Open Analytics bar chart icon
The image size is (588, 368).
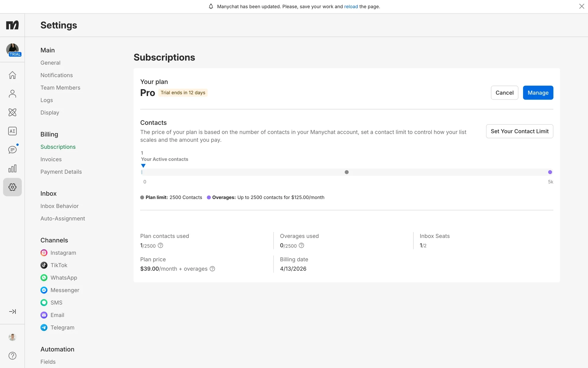pos(12,169)
